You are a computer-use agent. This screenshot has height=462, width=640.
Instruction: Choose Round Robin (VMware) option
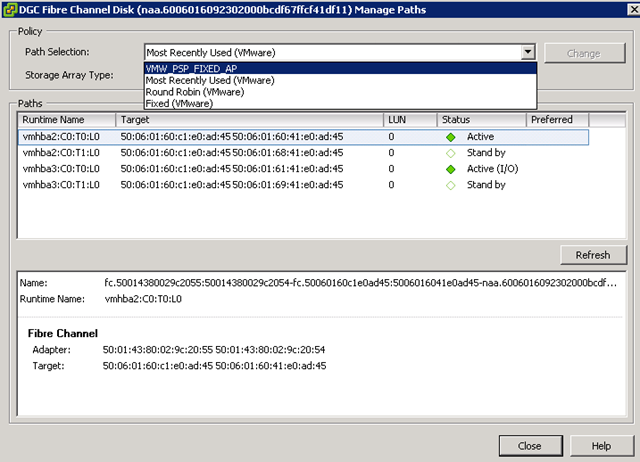pos(340,92)
